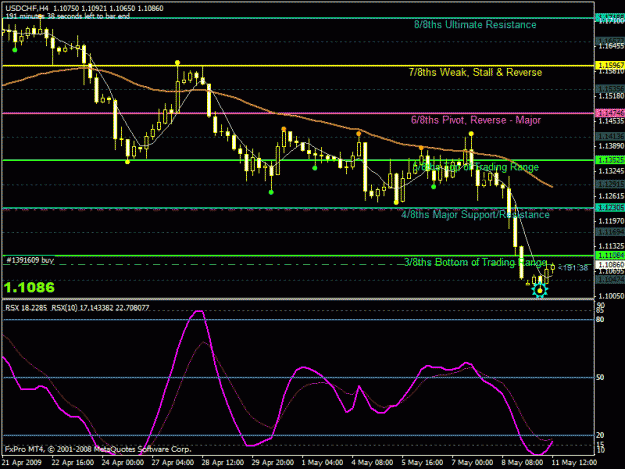Click the '5 May 16:00' time axis label
Viewport: 625px width, 469px height.
pos(422,463)
